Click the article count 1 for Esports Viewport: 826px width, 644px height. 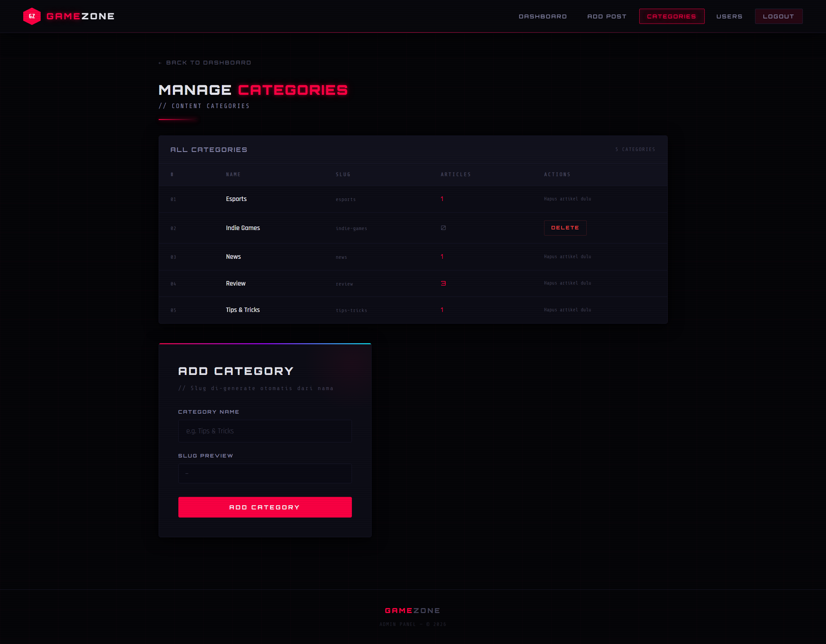(x=442, y=199)
